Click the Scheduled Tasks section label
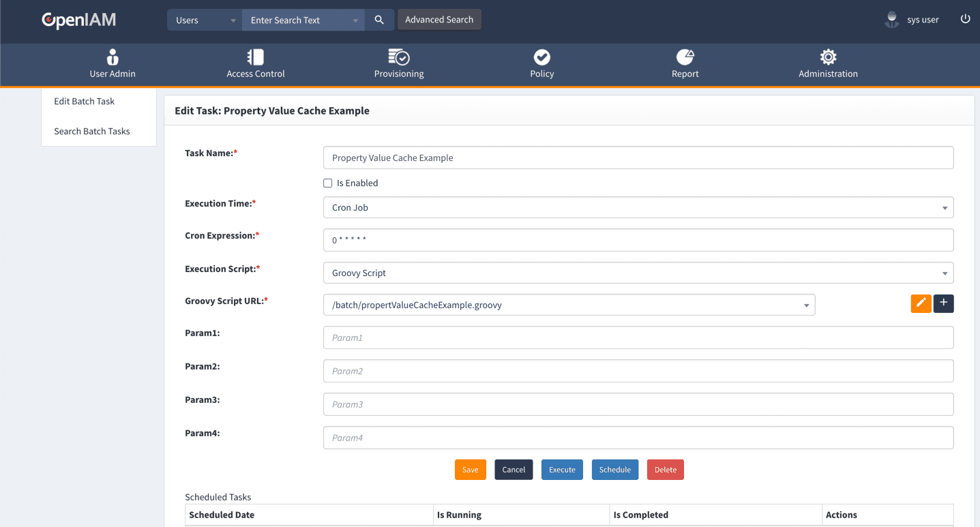The height and width of the screenshot is (527, 980). pos(218,497)
